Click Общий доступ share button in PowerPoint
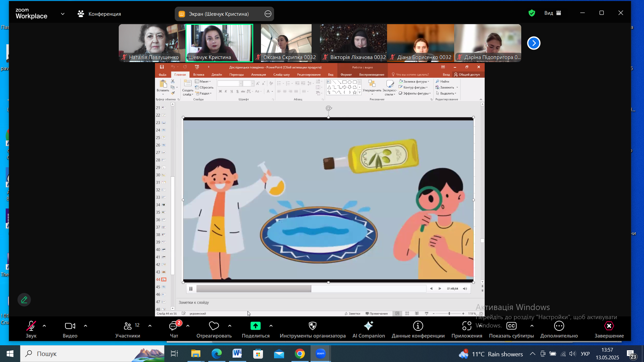This screenshot has width=644, height=362. 467,75
